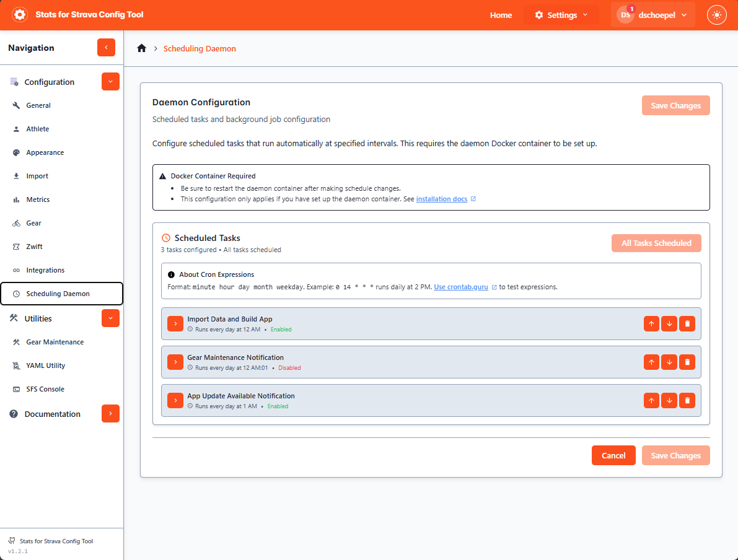This screenshot has width=738, height=560.
Task: Expand the Gear Maintenance Notification task details
Action: (175, 362)
